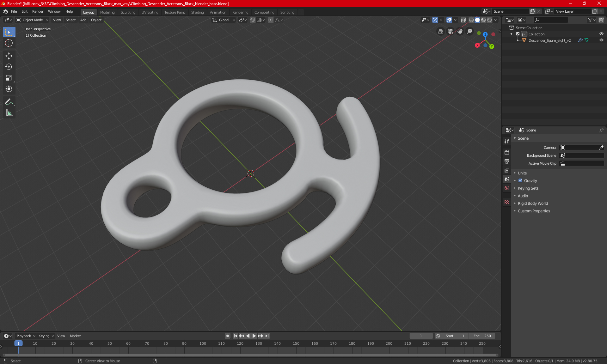The height and width of the screenshot is (364, 607).
Task: Select the Annotate pencil tool
Action: [x=9, y=102]
